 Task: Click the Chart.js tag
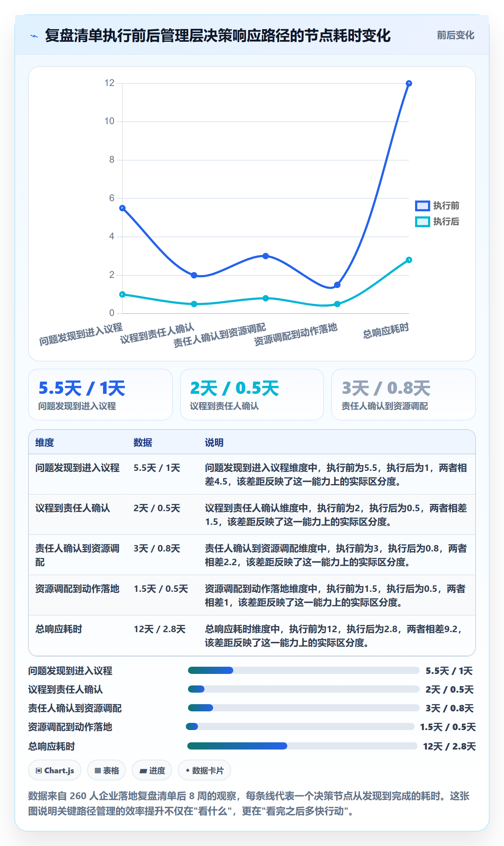pos(55,770)
